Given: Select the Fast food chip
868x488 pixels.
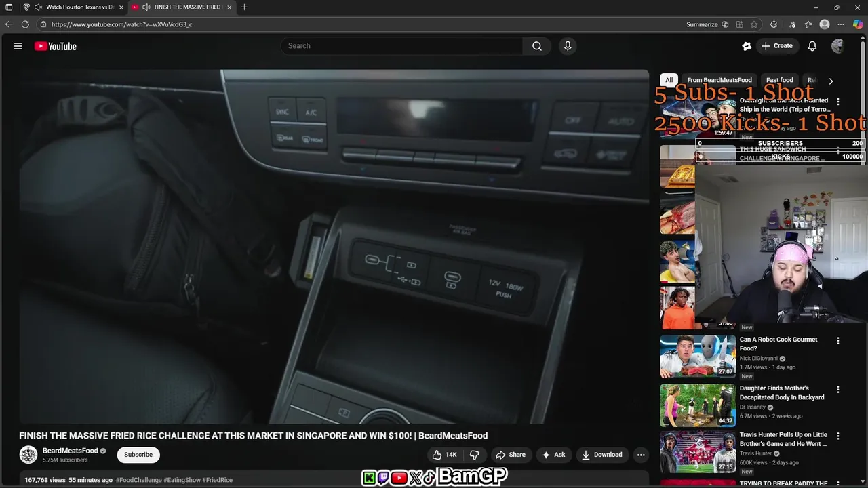Looking at the screenshot, I should coord(779,80).
